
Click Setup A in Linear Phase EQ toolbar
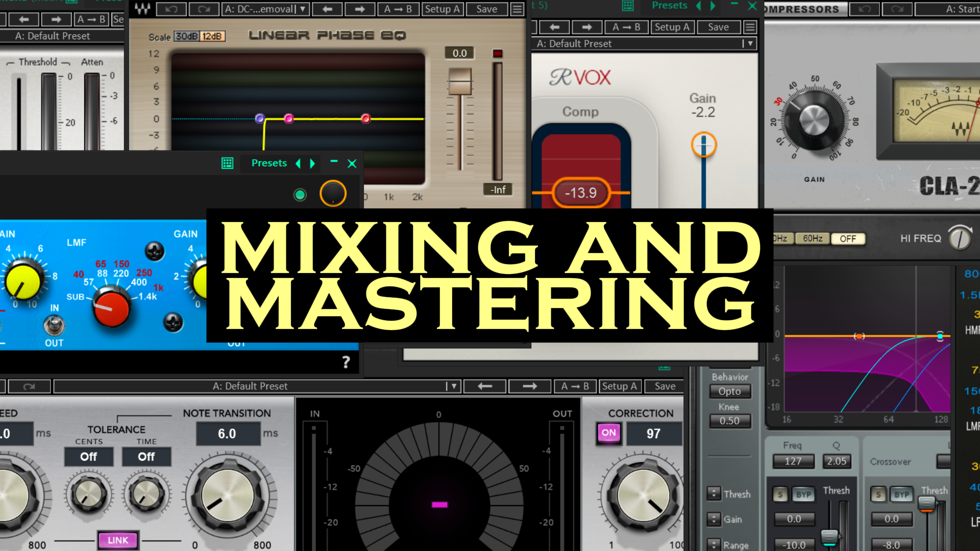(443, 9)
